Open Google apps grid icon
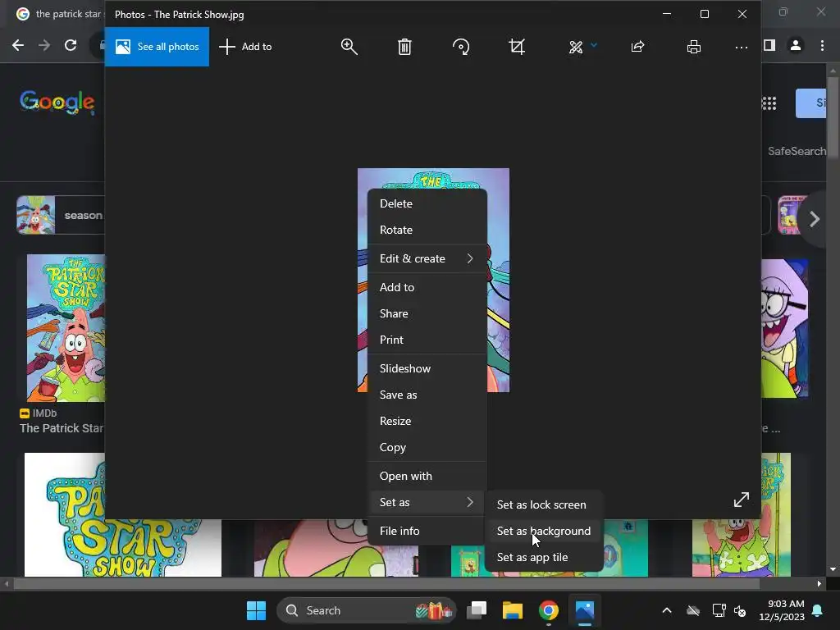The height and width of the screenshot is (630, 840). coord(769,103)
